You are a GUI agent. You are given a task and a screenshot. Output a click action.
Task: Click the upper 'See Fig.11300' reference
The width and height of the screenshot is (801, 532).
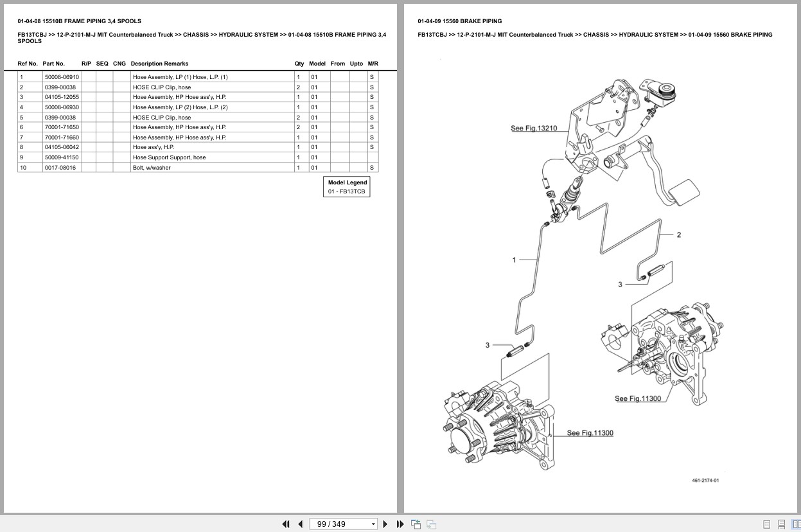point(638,398)
